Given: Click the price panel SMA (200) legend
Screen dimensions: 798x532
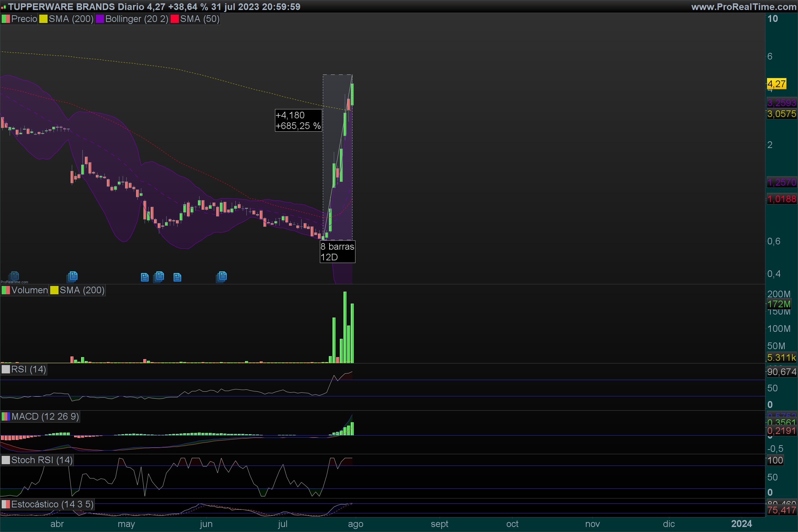Looking at the screenshot, I should click(71, 19).
